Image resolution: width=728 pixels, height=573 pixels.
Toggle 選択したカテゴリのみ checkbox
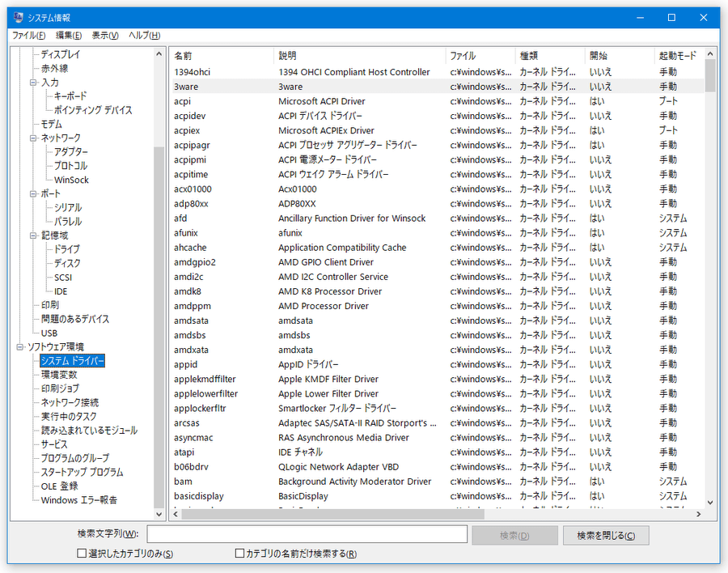pyautogui.click(x=82, y=553)
